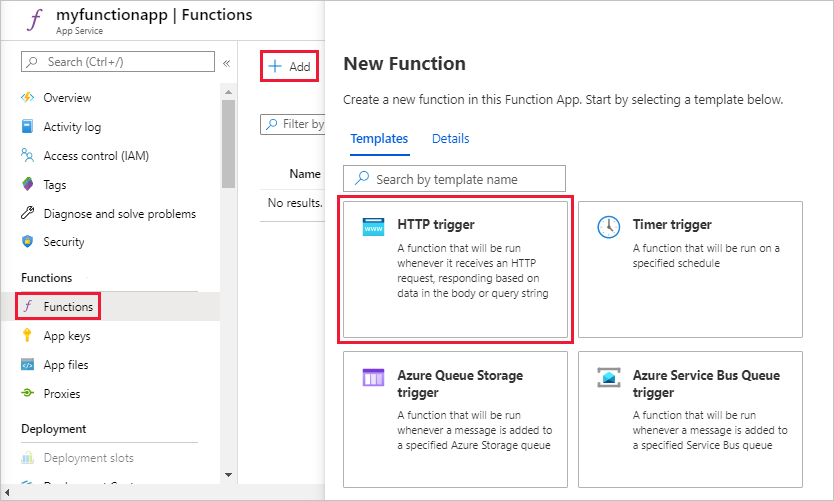Pick the Azure Queue Storage trigger template
This screenshot has height=501, width=834.
457,418
